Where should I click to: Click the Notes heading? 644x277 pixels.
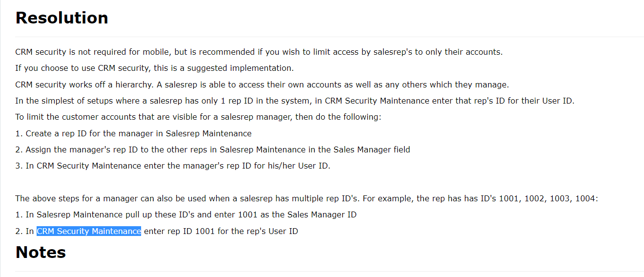coord(41,252)
